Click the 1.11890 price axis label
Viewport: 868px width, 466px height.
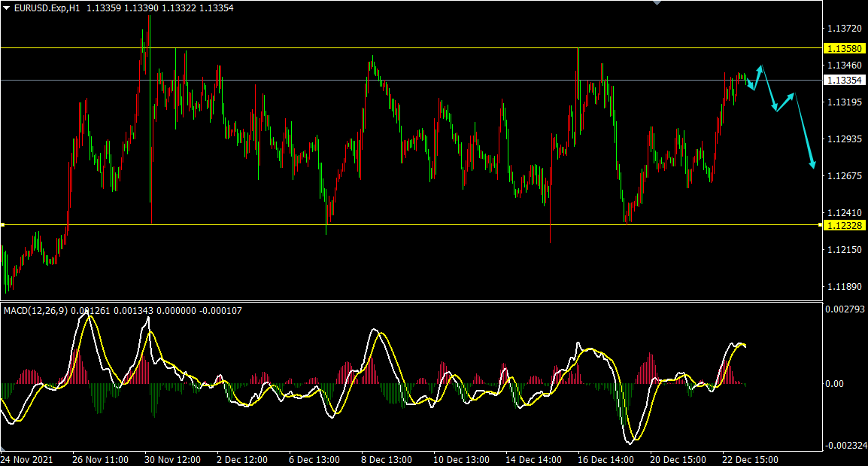(x=845, y=287)
